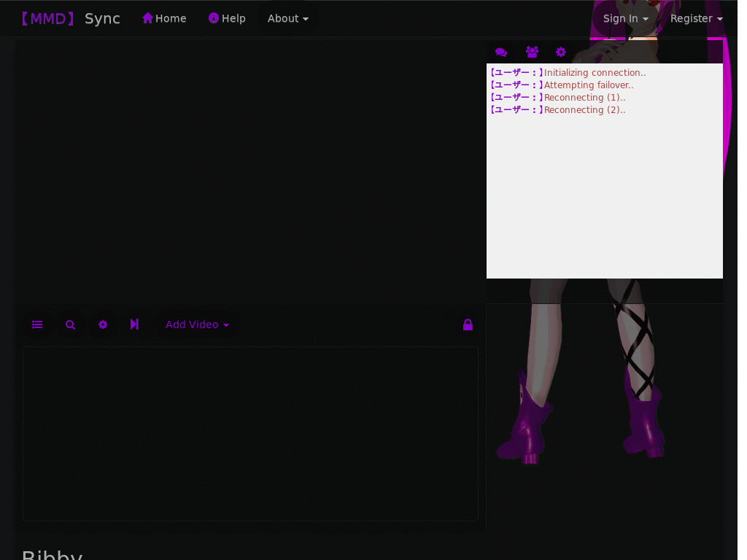Select the Help menu item
The width and height of the screenshot is (747, 560).
227,18
